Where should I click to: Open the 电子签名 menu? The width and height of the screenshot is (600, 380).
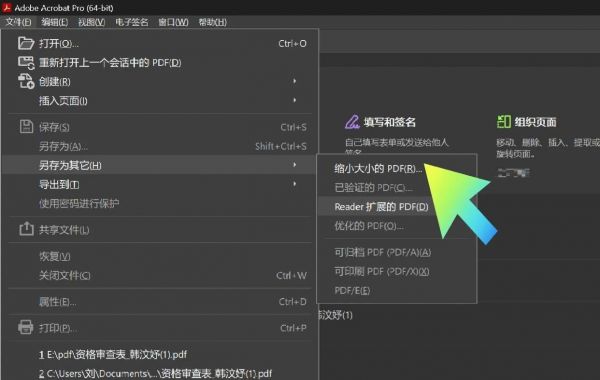tap(132, 22)
